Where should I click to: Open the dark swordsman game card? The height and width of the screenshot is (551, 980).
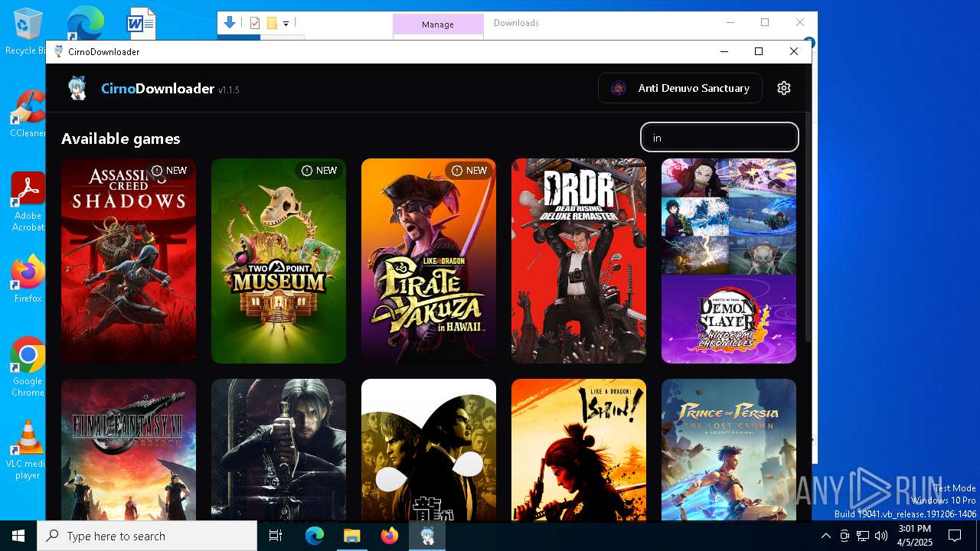[279, 450]
